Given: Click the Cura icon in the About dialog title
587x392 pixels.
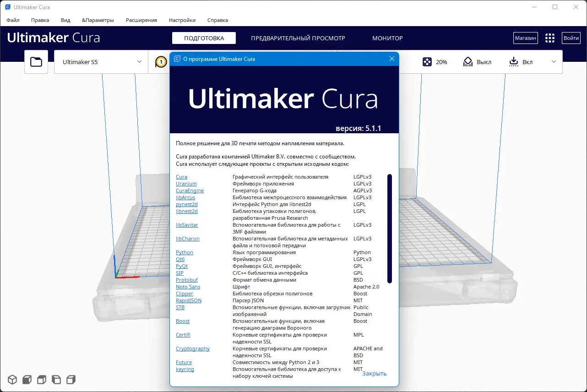Looking at the screenshot, I should coord(177,59).
